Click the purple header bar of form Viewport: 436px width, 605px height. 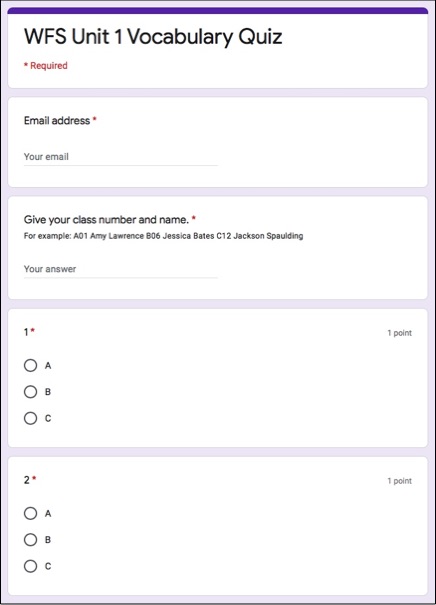[x=218, y=10]
